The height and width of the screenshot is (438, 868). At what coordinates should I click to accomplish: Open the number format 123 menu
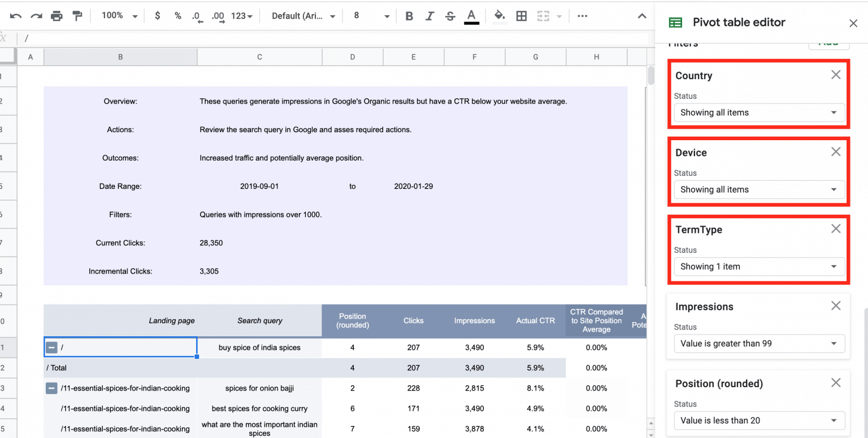(239, 15)
